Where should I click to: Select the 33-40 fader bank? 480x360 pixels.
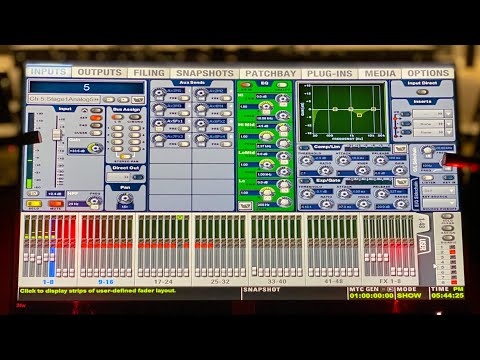point(277,282)
